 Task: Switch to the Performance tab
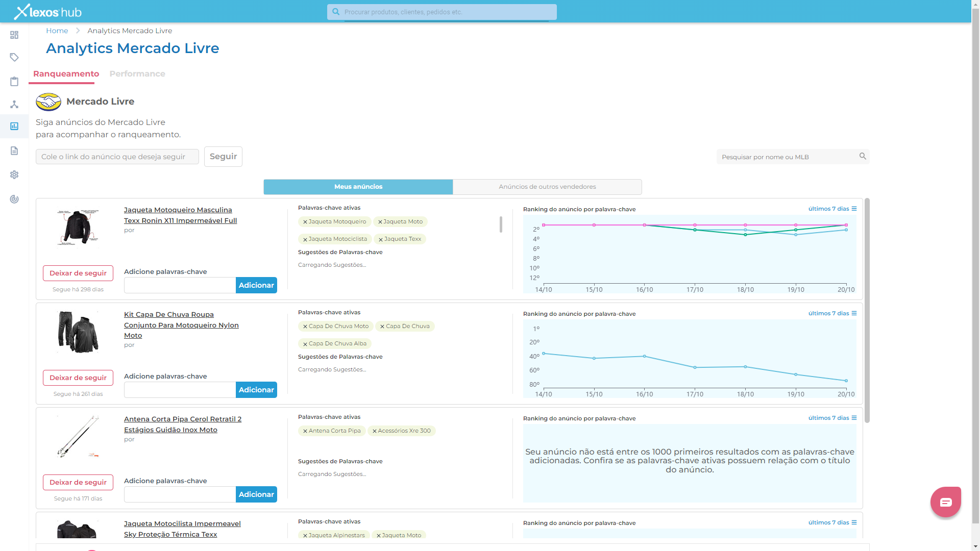pos(137,73)
